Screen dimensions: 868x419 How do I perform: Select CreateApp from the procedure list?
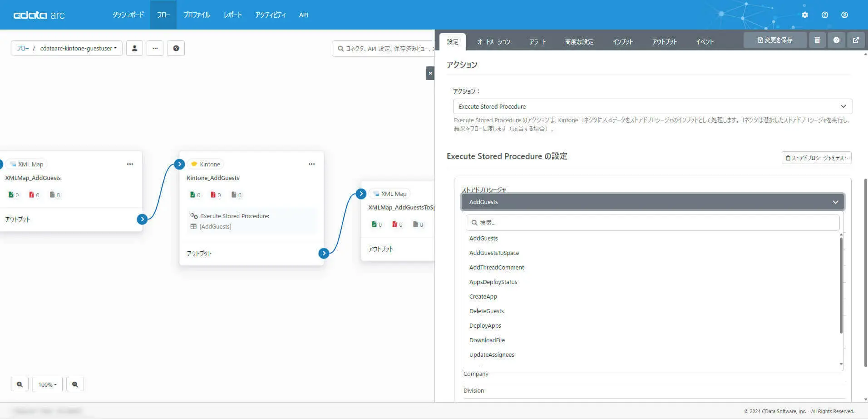pyautogui.click(x=483, y=296)
